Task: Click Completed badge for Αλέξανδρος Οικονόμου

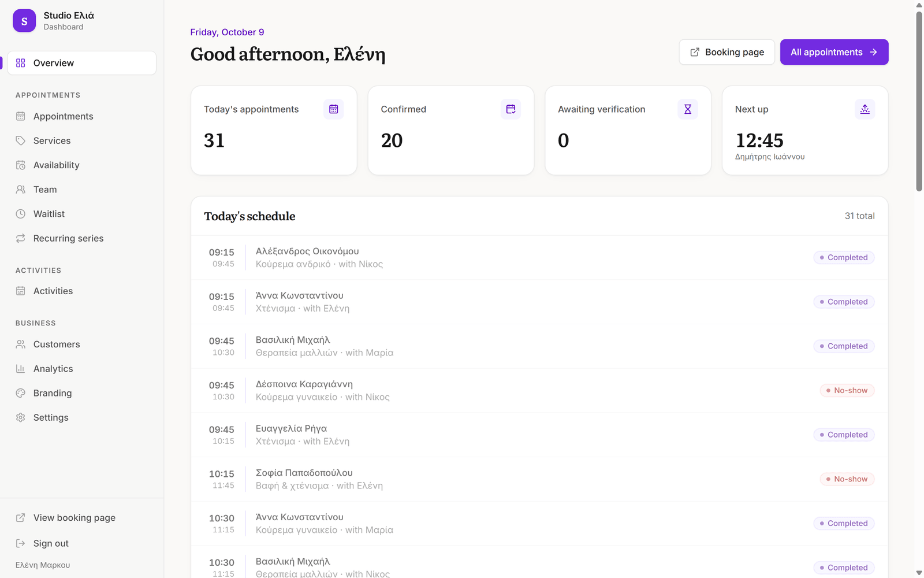Action: (x=844, y=258)
